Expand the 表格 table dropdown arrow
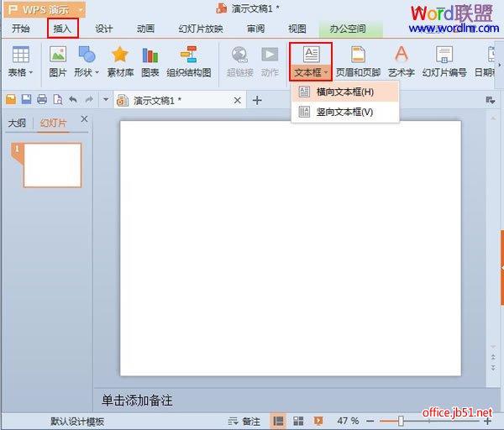Image resolution: width=504 pixels, height=430 pixels. tap(31, 73)
